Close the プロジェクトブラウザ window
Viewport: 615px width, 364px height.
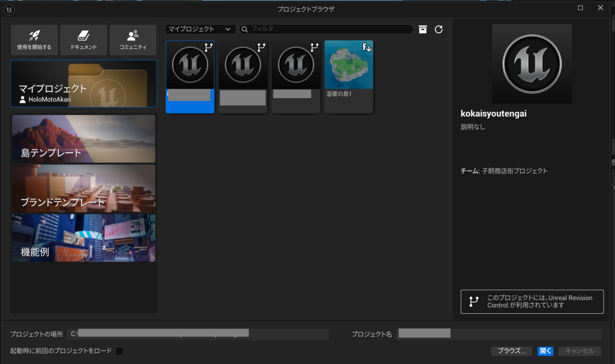[601, 8]
